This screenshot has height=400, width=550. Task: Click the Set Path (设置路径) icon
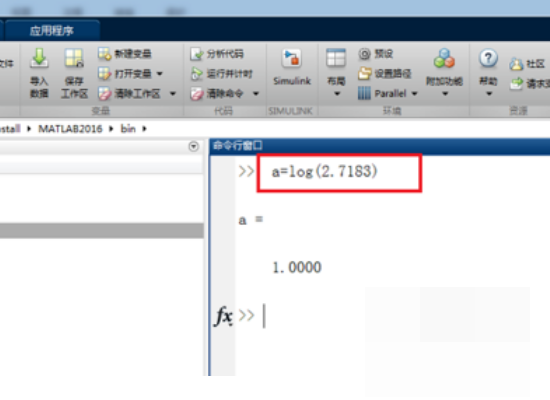[x=365, y=73]
